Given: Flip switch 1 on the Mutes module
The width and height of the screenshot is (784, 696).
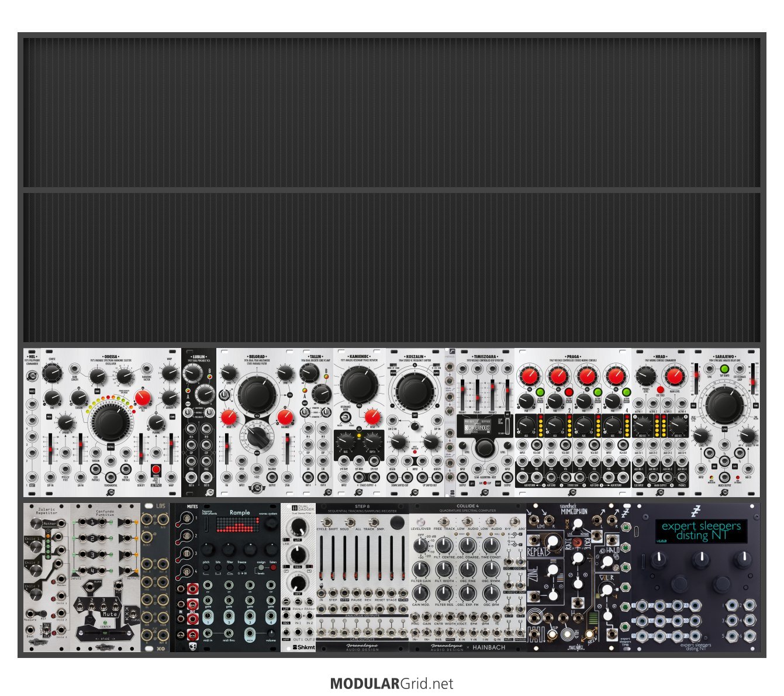Looking at the screenshot, I should [186, 518].
